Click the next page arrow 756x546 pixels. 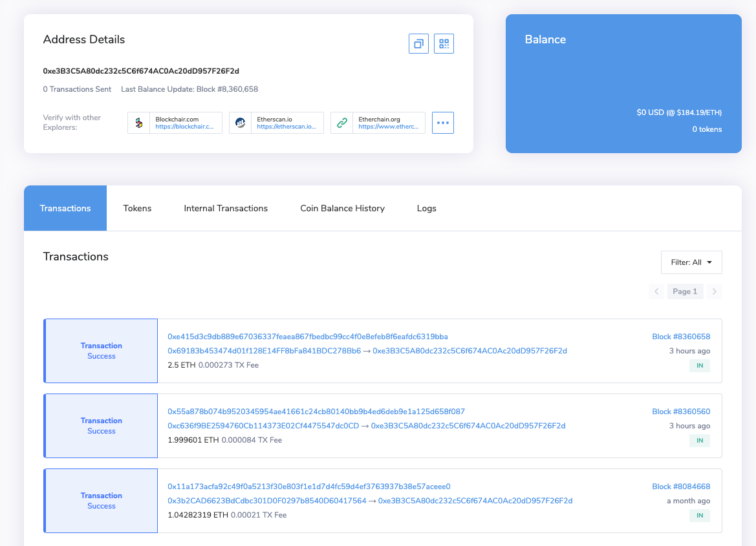point(714,291)
